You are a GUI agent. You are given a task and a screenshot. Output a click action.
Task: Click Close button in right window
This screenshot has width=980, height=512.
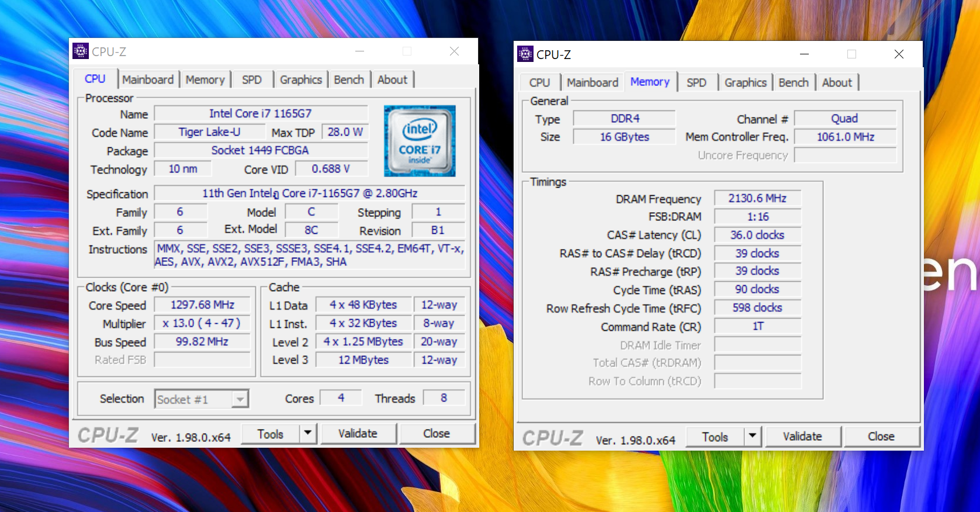(x=881, y=437)
